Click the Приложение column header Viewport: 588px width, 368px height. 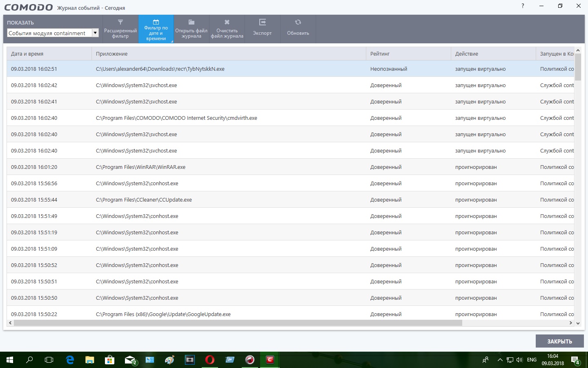(x=229, y=54)
